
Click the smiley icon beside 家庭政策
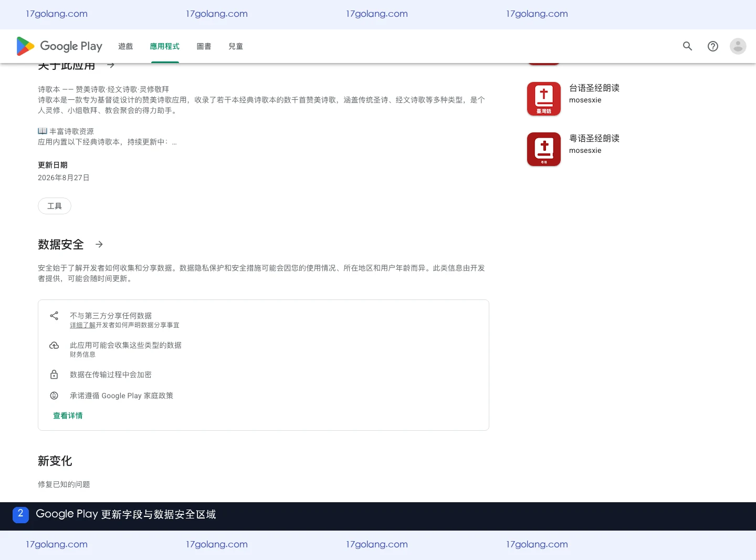pyautogui.click(x=54, y=396)
